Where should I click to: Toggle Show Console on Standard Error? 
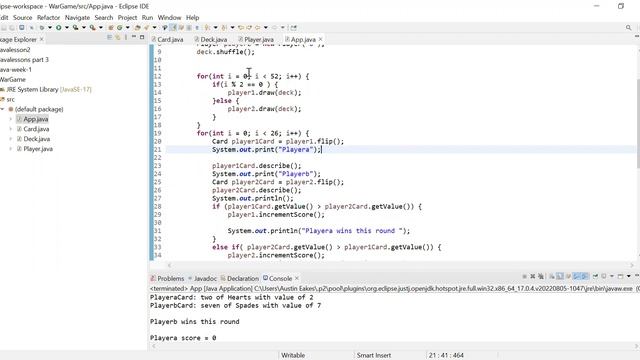click(x=585, y=276)
